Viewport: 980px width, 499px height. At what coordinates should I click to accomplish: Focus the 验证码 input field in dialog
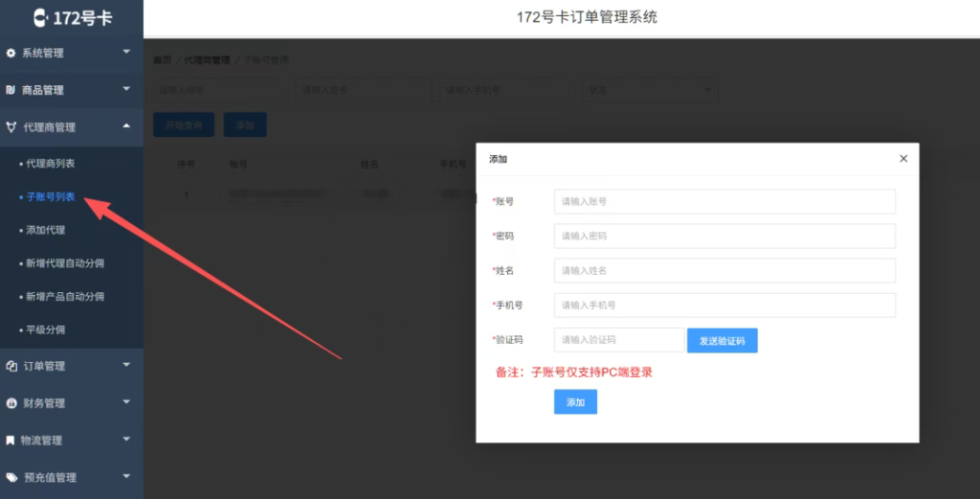(619, 340)
